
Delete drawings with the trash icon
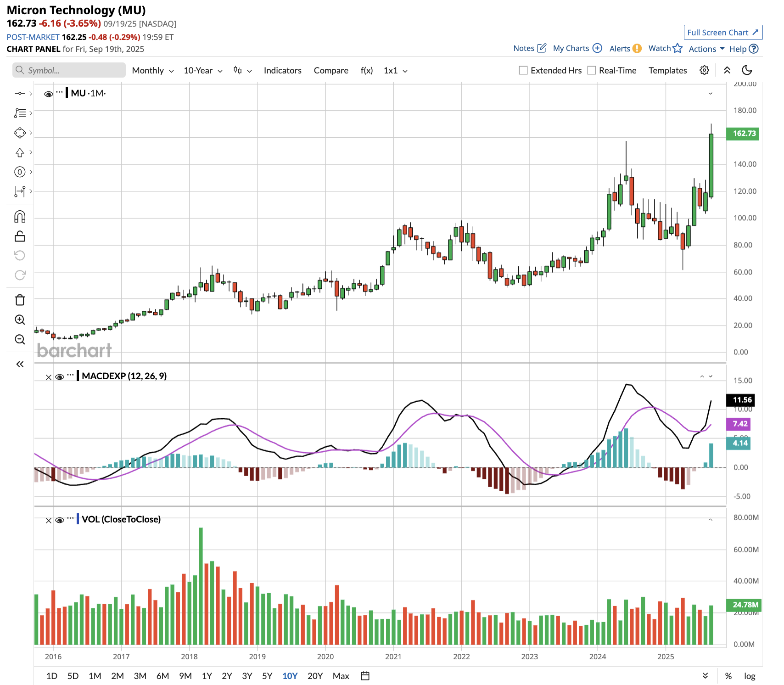tap(20, 300)
